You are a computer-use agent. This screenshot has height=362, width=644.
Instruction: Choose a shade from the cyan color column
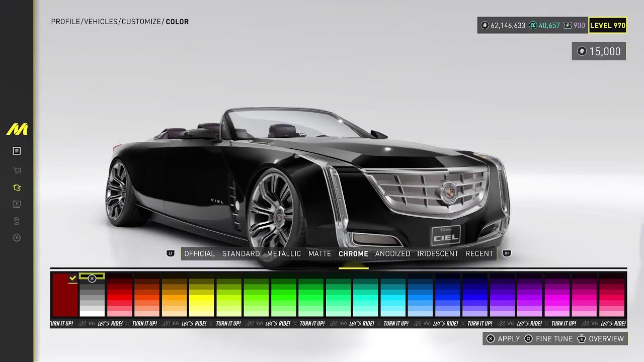[x=392, y=295]
